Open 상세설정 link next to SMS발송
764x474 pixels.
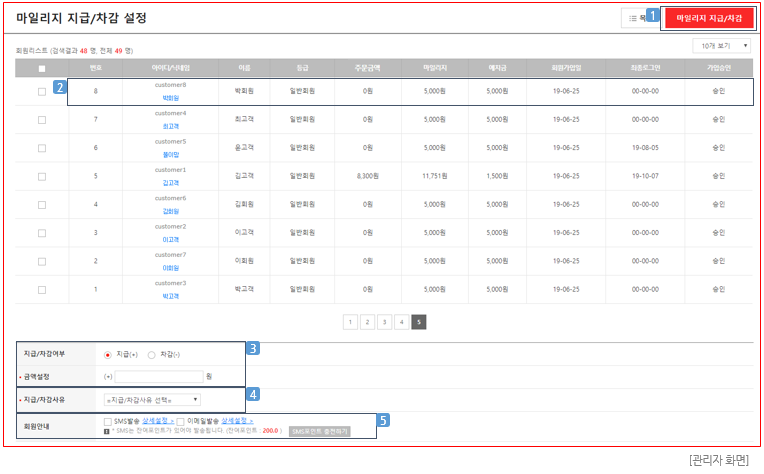(x=157, y=422)
